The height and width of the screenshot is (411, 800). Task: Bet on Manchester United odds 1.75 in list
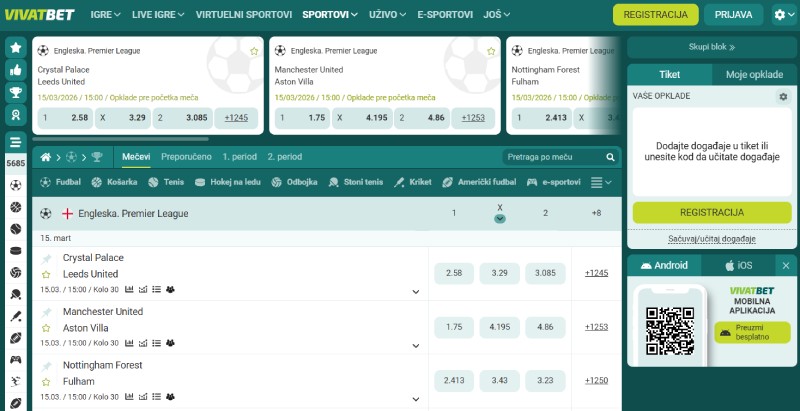coord(453,327)
